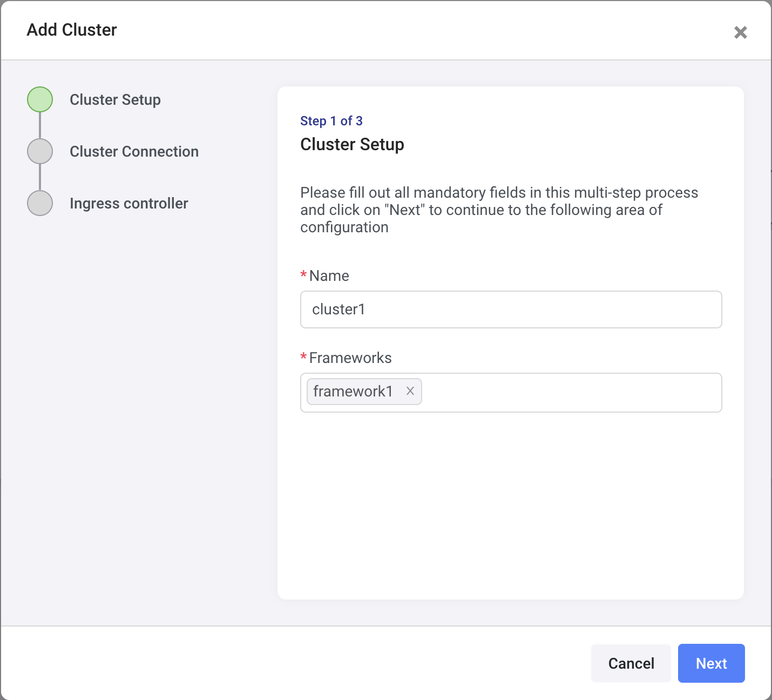Click the Cluster Setup heading in the form panel
This screenshot has height=700, width=772.
[x=352, y=145]
